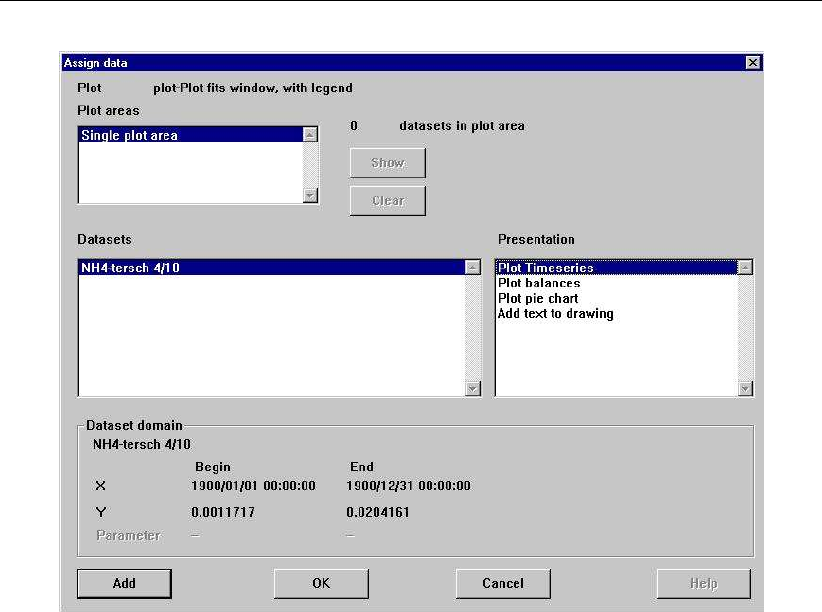
Task: Close the Assign data dialog
Action: (x=753, y=63)
